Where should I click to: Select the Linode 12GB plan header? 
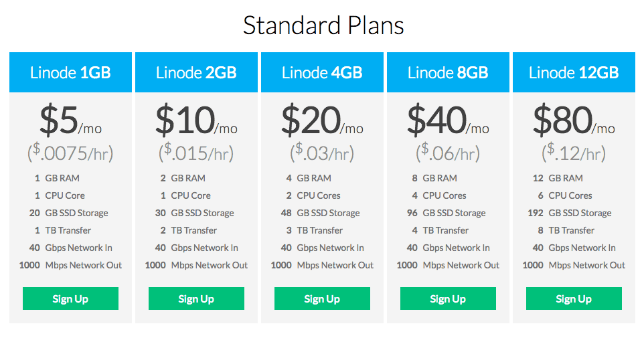click(x=574, y=72)
